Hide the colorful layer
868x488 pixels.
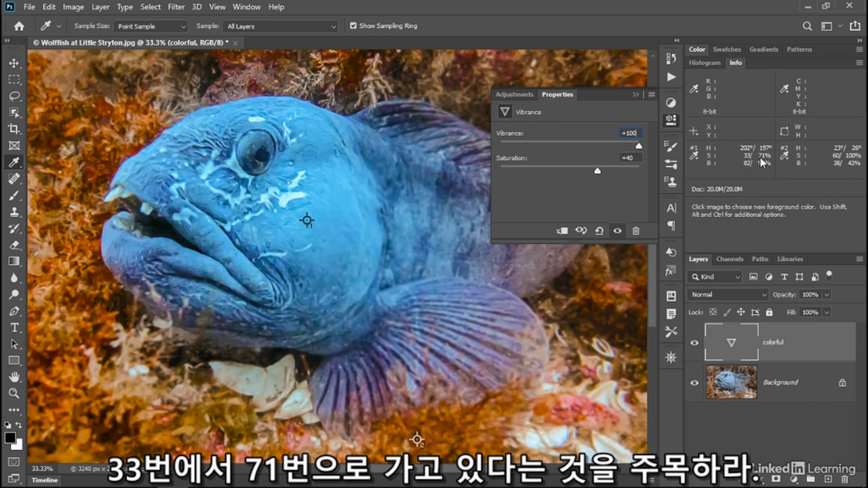694,342
